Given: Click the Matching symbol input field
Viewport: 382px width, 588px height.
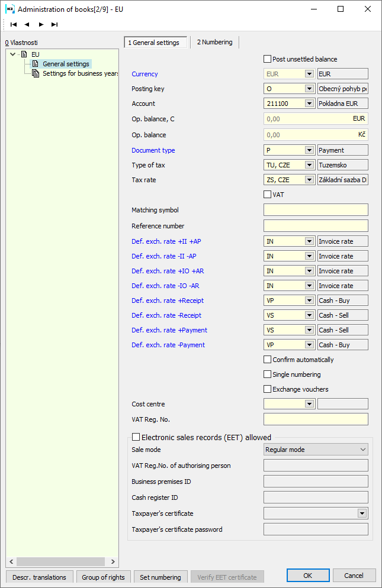Looking at the screenshot, I should pos(316,210).
